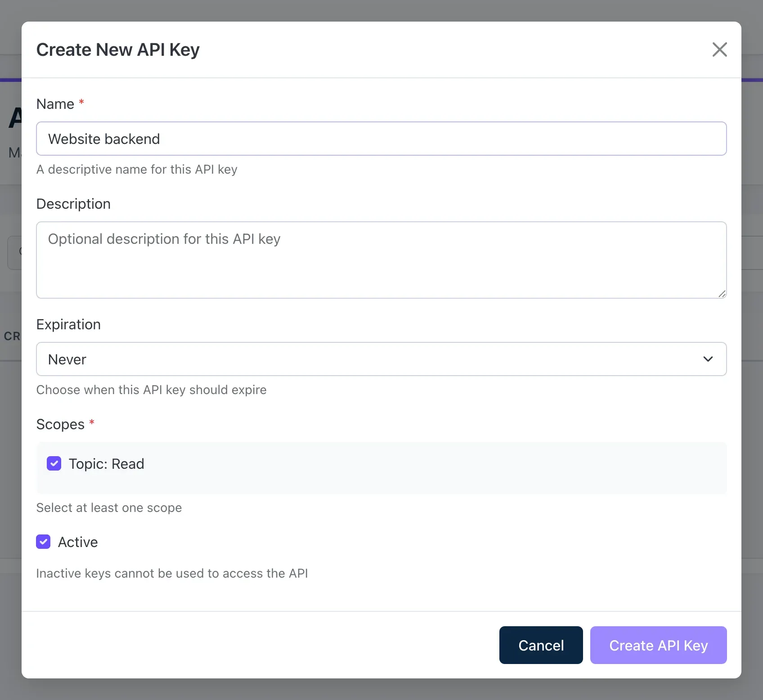Toggle the Active checkbox
This screenshot has width=763, height=700.
click(x=43, y=542)
